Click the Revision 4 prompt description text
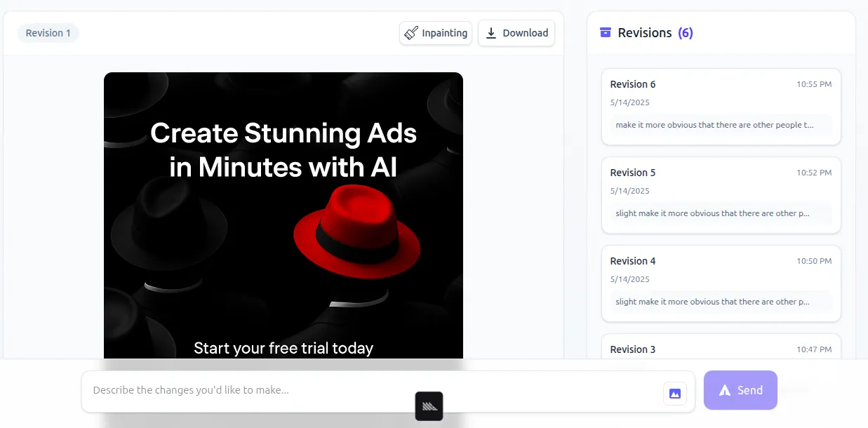This screenshot has width=868, height=428. 712,302
